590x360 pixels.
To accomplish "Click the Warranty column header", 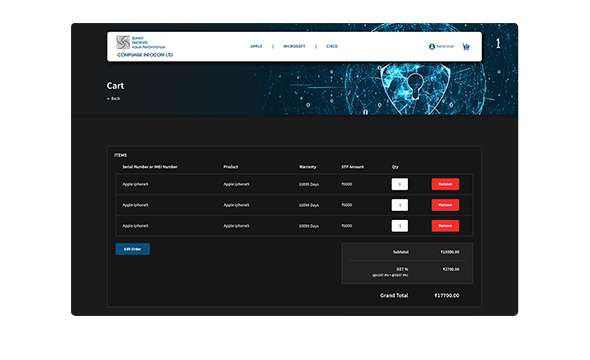I will (307, 167).
